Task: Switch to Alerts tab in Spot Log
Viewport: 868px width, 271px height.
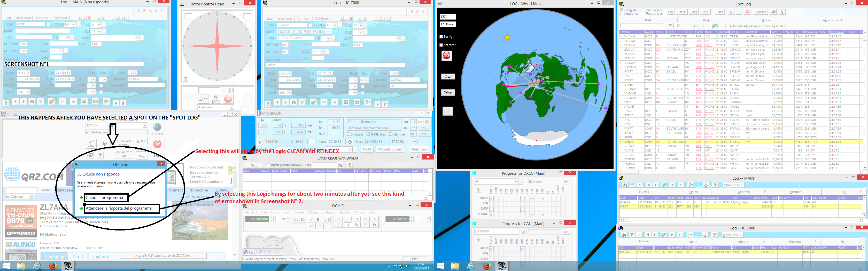Action: pos(707,20)
